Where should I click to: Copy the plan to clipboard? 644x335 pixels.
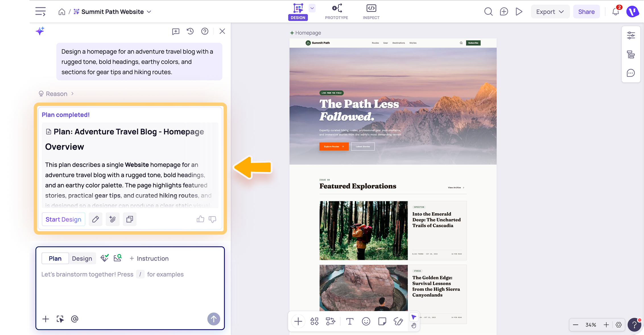(130, 219)
